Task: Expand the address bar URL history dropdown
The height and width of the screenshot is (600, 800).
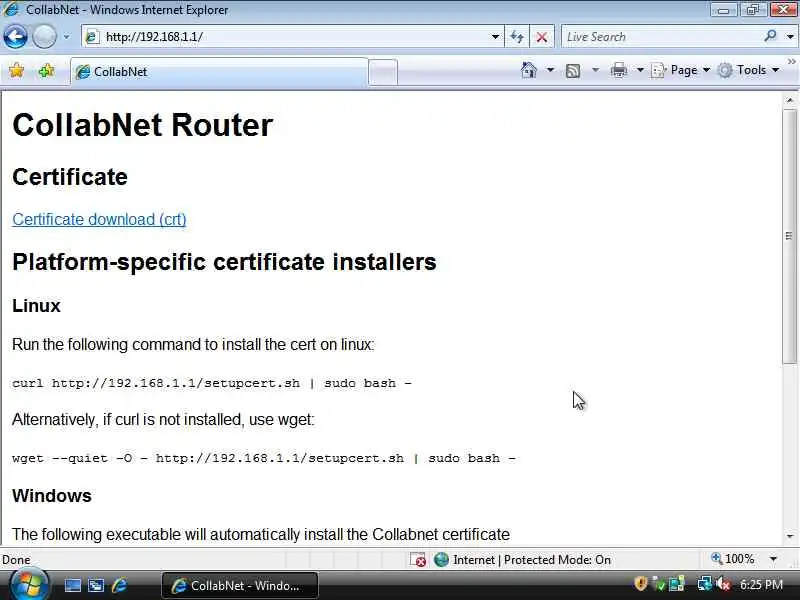Action: (495, 37)
